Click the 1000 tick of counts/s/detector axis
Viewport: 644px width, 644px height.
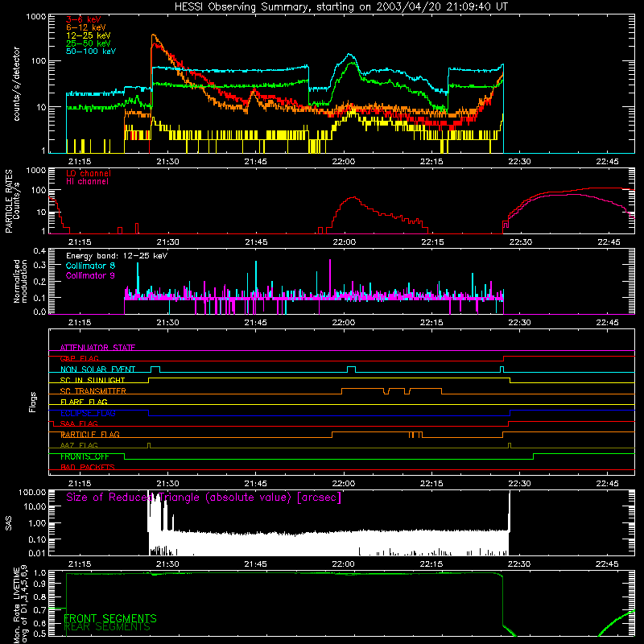coord(36,17)
